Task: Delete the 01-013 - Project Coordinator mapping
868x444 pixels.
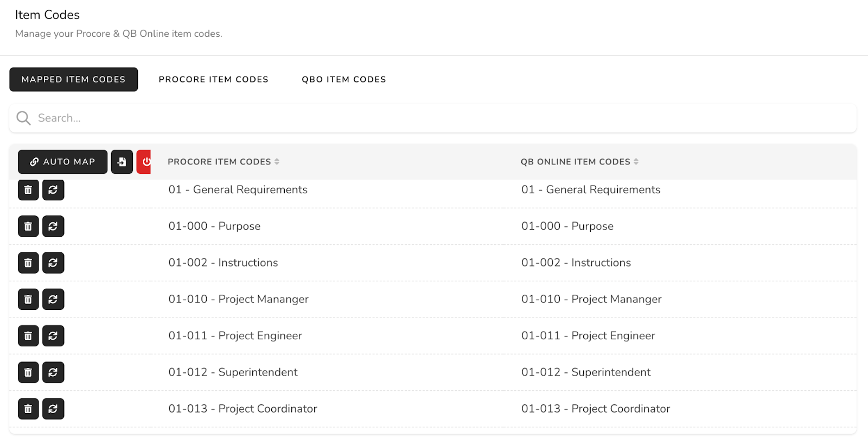Action: pyautogui.click(x=28, y=409)
